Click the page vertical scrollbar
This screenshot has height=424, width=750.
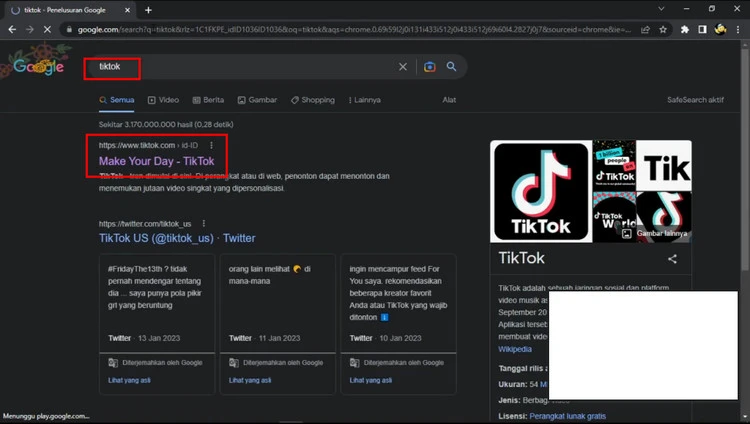(744, 158)
